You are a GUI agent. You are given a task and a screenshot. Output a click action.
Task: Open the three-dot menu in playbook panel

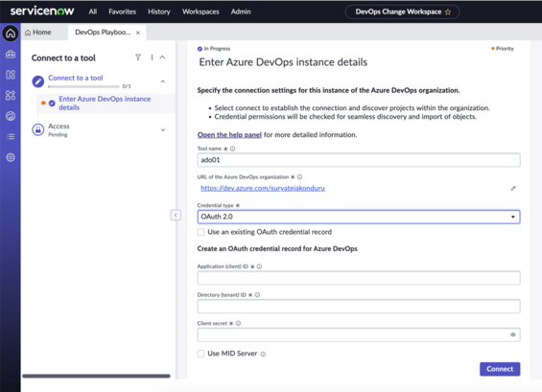point(152,58)
